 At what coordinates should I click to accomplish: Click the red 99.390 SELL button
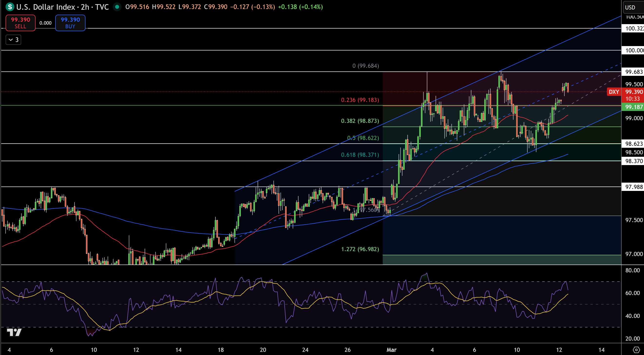[20, 23]
